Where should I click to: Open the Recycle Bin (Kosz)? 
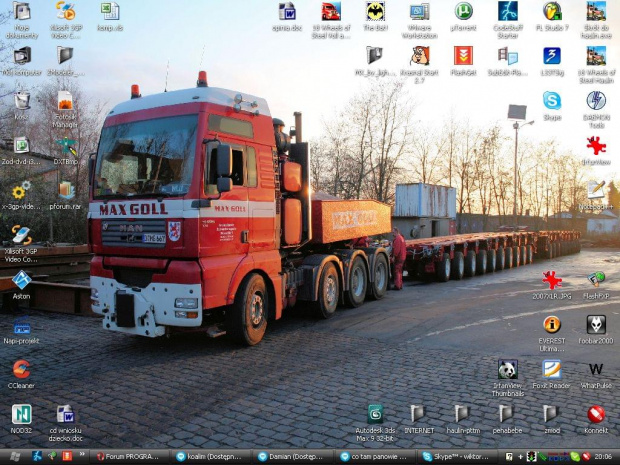pos(21,101)
